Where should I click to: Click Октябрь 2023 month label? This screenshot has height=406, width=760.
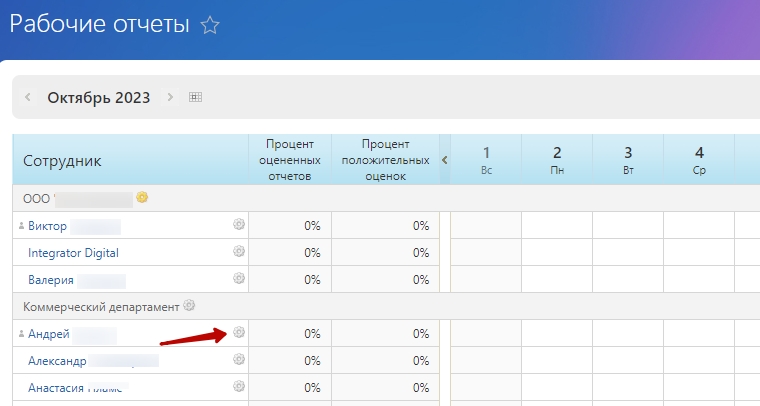98,97
